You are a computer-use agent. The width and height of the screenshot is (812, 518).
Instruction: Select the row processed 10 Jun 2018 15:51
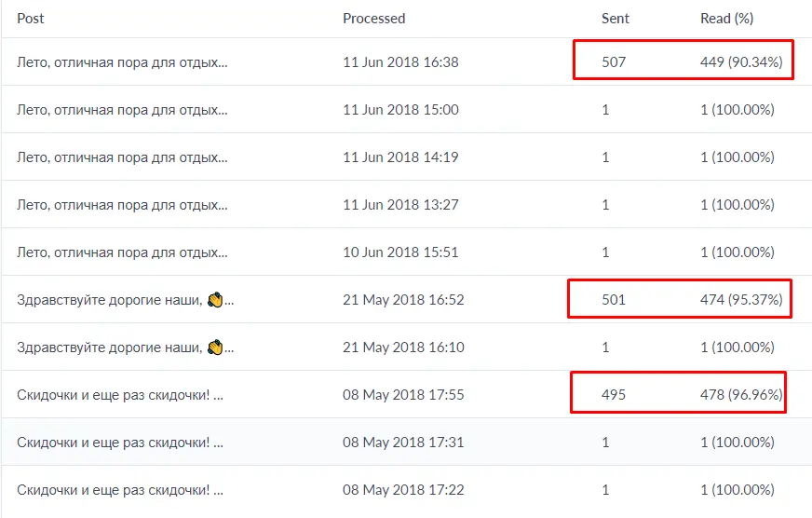coord(407,252)
